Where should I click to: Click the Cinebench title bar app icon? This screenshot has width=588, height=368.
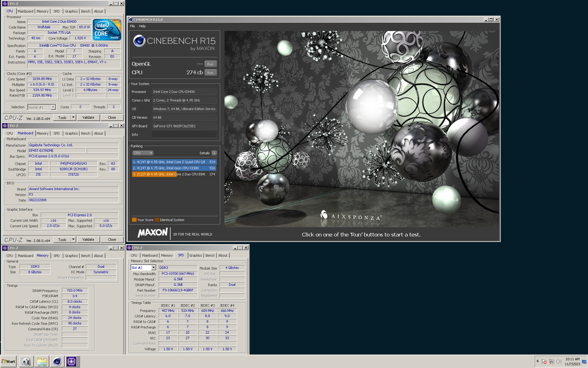coord(131,19)
